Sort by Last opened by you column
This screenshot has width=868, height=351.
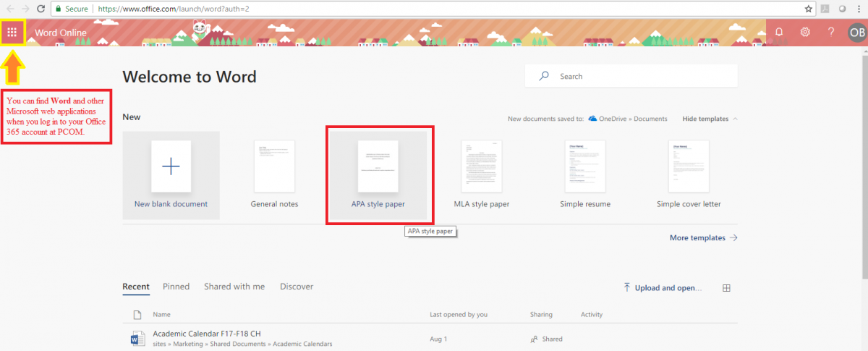(x=459, y=315)
